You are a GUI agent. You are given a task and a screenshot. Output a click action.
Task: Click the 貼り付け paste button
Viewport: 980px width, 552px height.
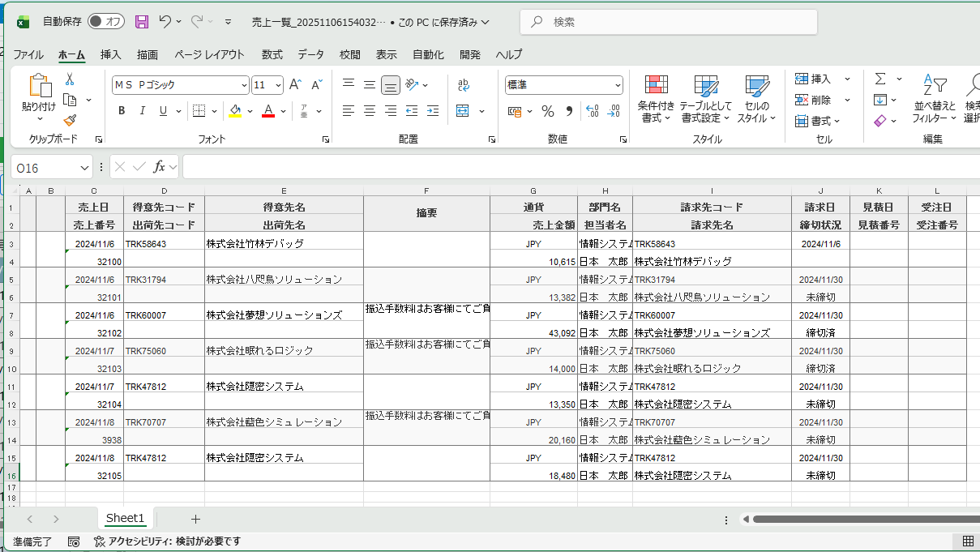tap(38, 93)
